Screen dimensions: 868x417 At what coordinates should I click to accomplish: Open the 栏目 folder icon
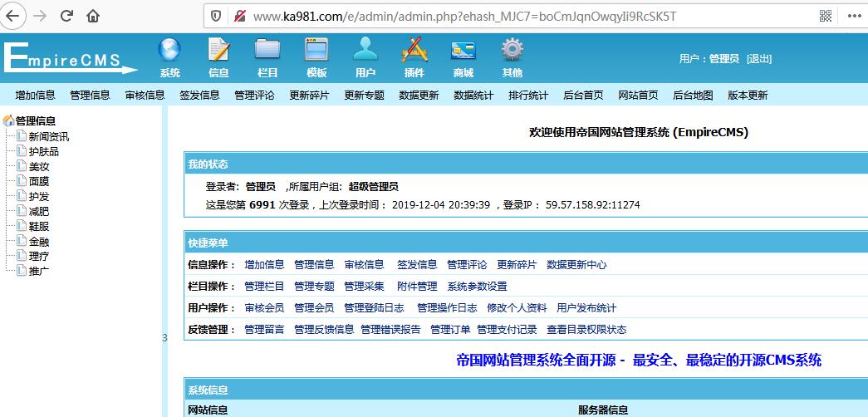pyautogui.click(x=267, y=50)
